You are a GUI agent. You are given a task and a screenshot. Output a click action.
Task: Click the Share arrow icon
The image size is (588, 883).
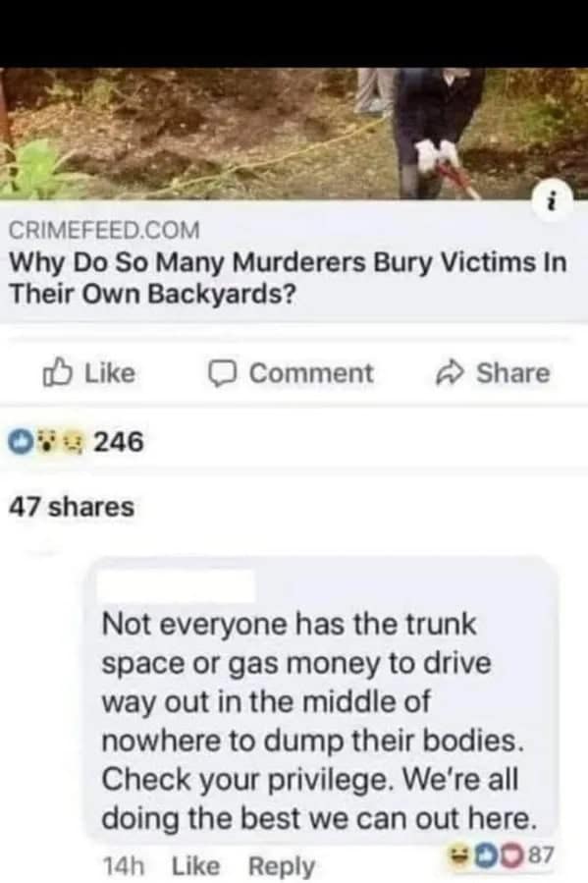point(451,373)
